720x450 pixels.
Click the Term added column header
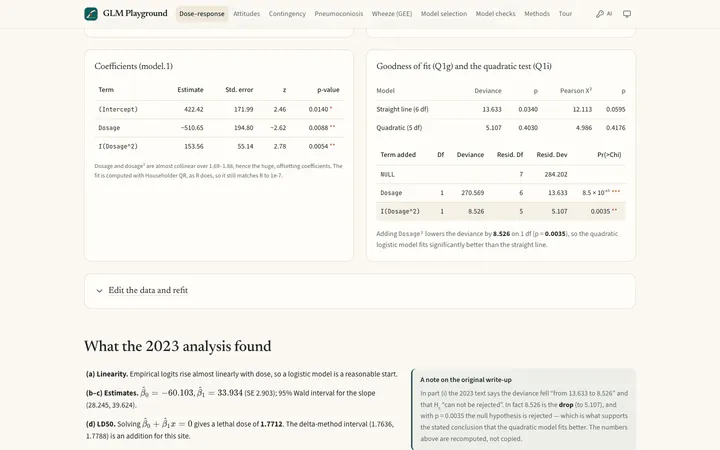coord(398,155)
